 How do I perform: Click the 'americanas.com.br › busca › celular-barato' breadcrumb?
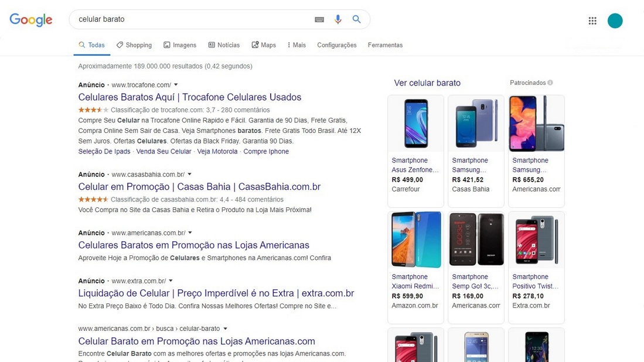point(149,329)
